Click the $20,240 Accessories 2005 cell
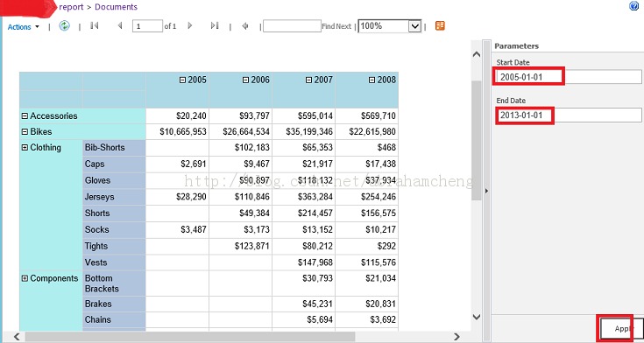 177,116
